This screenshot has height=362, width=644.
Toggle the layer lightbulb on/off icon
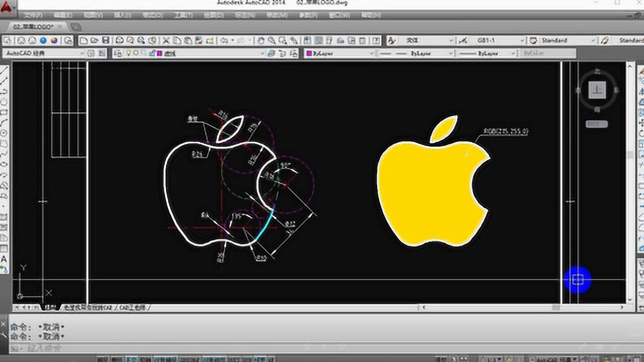pos(128,53)
